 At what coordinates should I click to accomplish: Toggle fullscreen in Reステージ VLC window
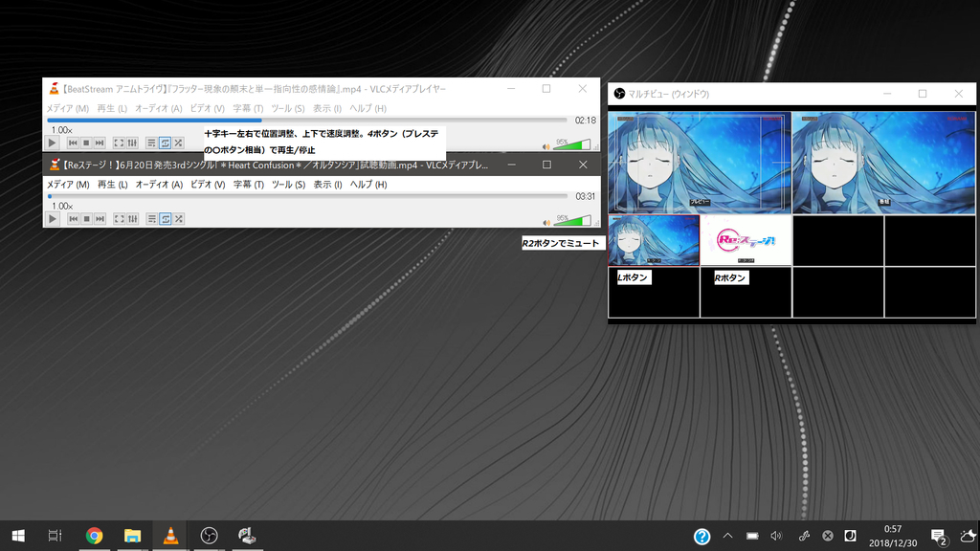point(119,219)
